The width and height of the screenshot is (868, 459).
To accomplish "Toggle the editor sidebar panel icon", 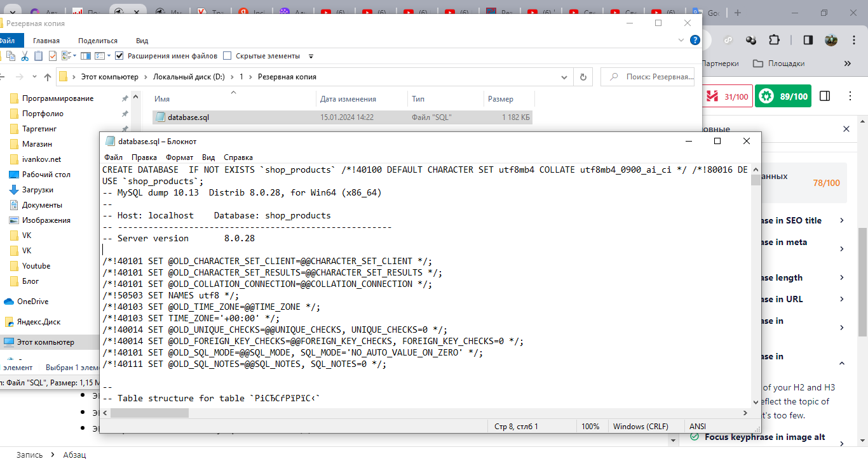I will 825,96.
